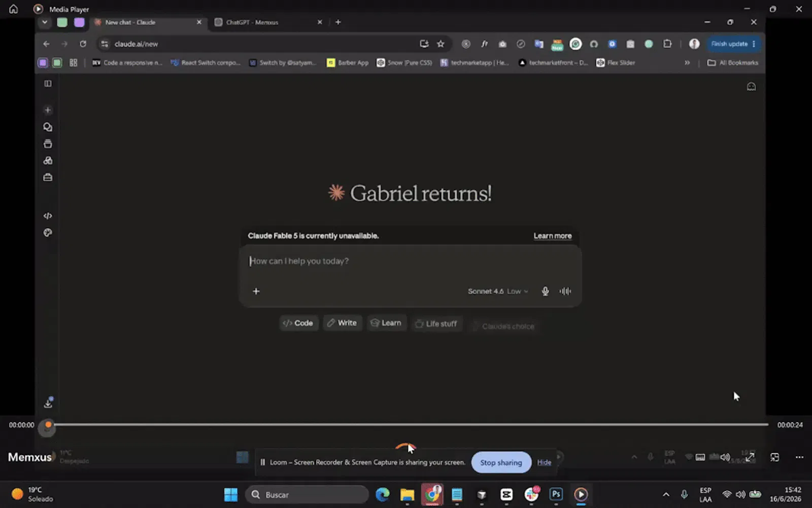Toggle the Claude sidebar panel icon
This screenshot has height=508, width=812.
(x=48, y=83)
